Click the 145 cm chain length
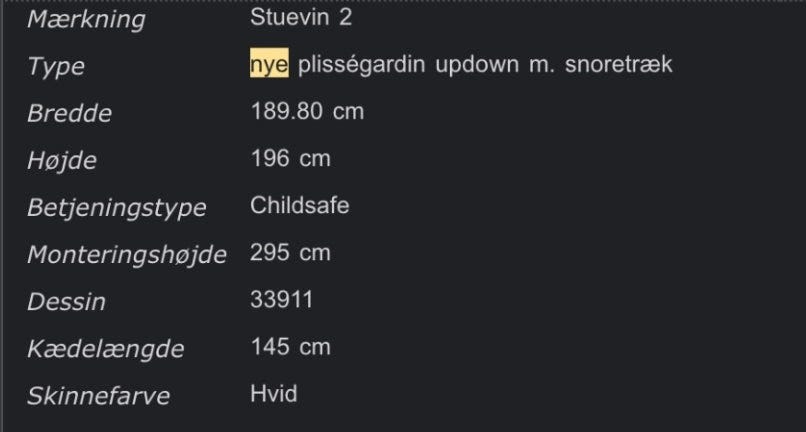This screenshot has height=432, width=806. tap(290, 347)
